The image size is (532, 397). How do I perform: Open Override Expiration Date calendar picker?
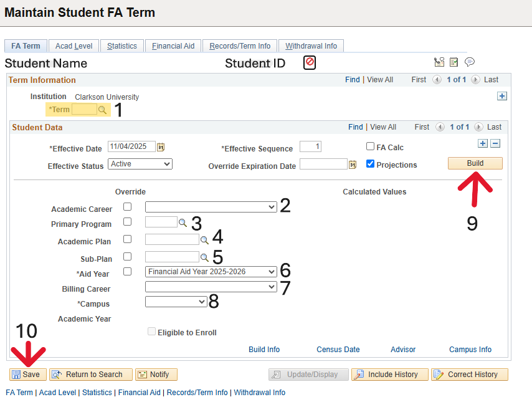pos(352,165)
